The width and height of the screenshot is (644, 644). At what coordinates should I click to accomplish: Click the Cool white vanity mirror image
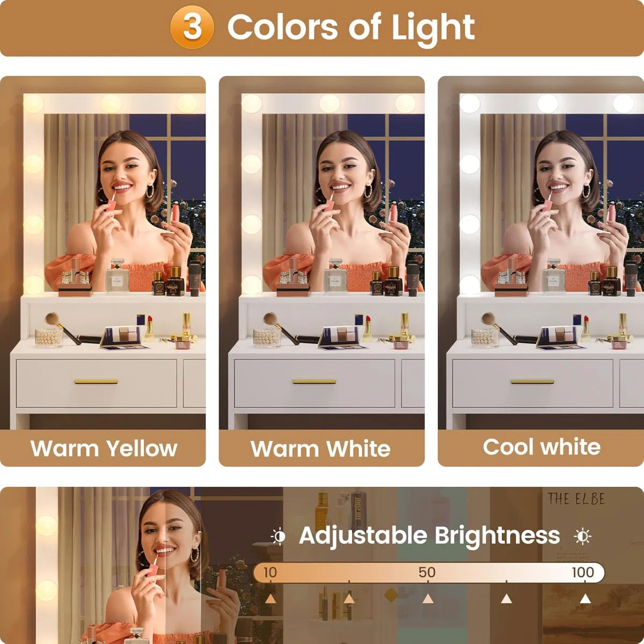(541, 253)
